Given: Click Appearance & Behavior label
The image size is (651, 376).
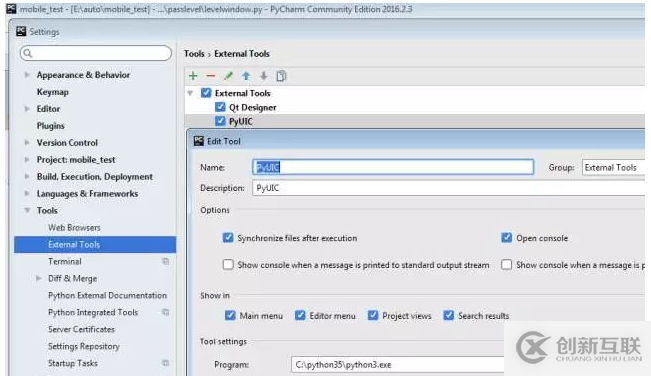Looking at the screenshot, I should pyautogui.click(x=83, y=75).
